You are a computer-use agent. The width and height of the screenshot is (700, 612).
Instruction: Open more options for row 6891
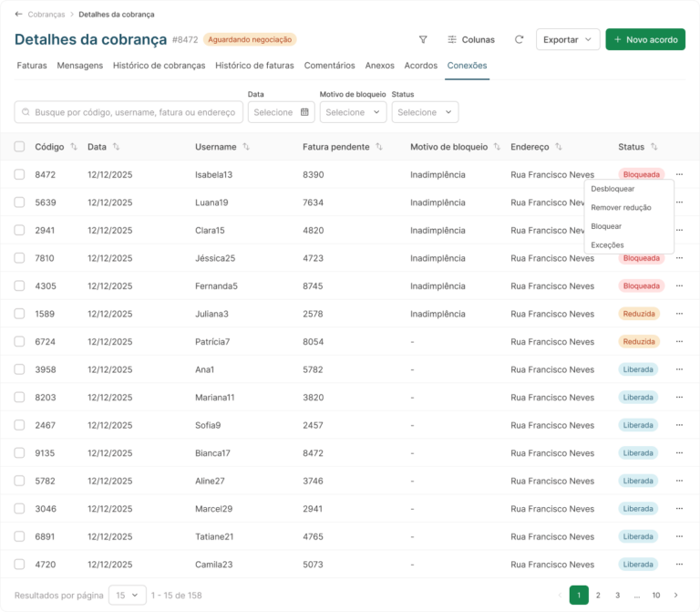pyautogui.click(x=679, y=536)
